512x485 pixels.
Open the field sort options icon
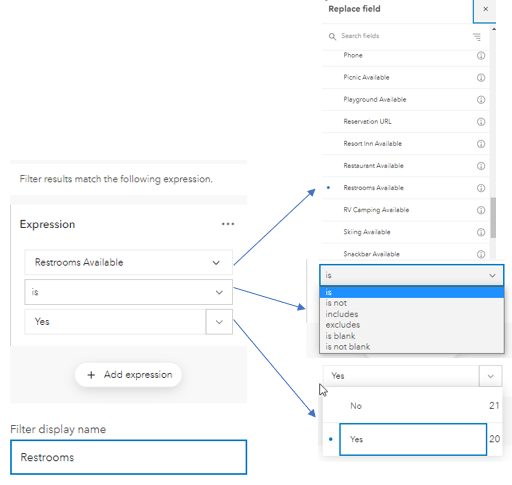click(477, 37)
